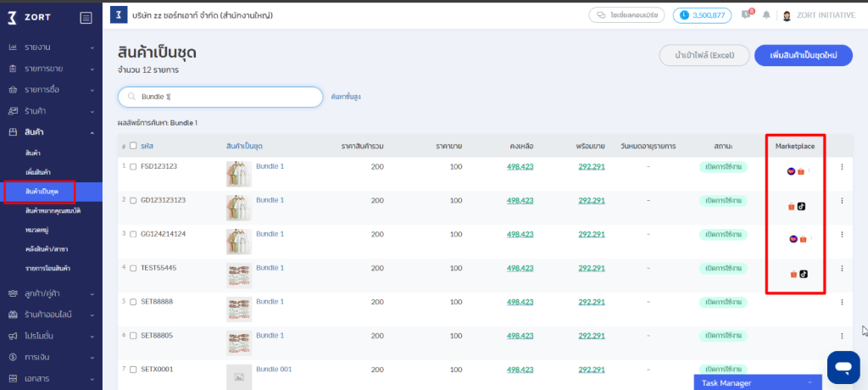Open the notification bell
The image size is (868, 390).
click(x=766, y=15)
